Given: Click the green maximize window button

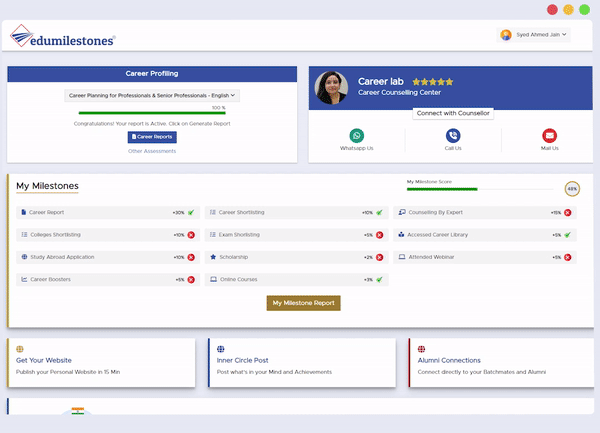Looking at the screenshot, I should click(584, 10).
